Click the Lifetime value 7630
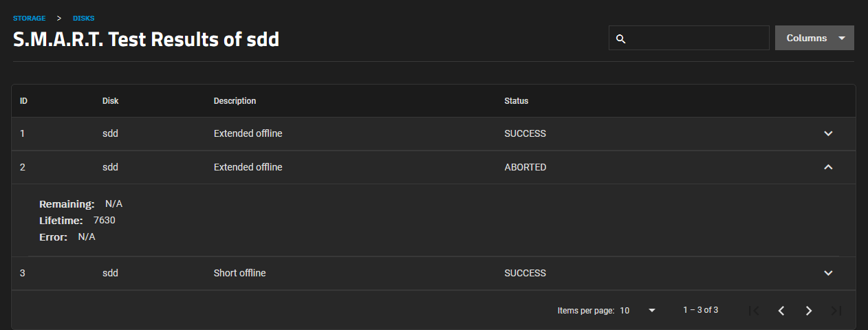Viewport: 868px width, 330px height. point(105,220)
